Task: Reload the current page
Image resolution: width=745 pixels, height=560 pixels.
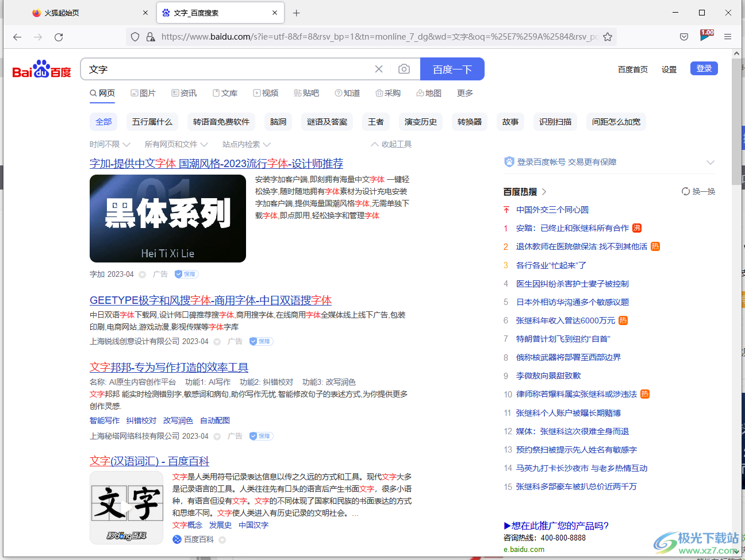Action: tap(59, 37)
